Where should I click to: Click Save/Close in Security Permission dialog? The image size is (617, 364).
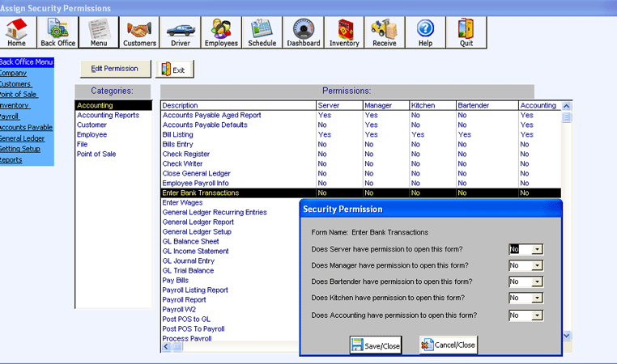pos(376,345)
